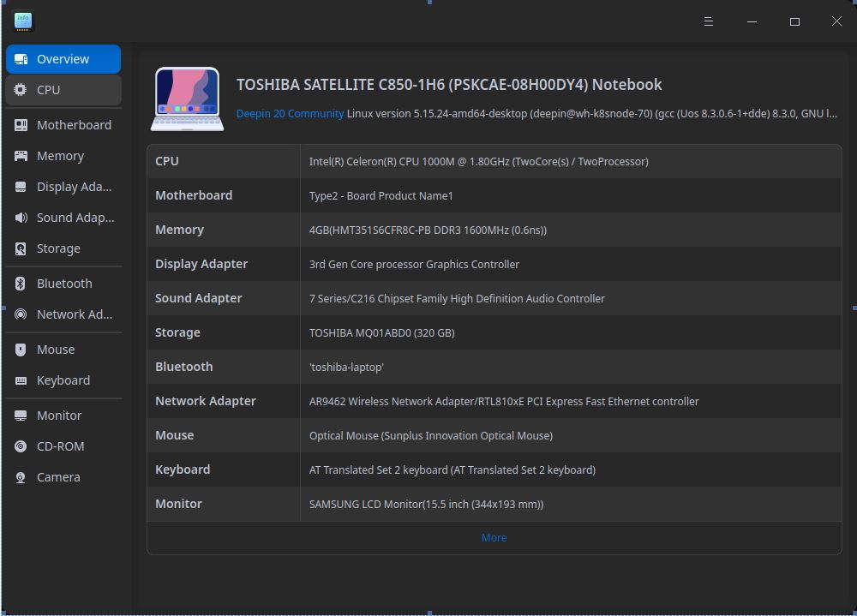Click the laptop device thumbnail image
Screen dimensions: 857x616
point(187,99)
